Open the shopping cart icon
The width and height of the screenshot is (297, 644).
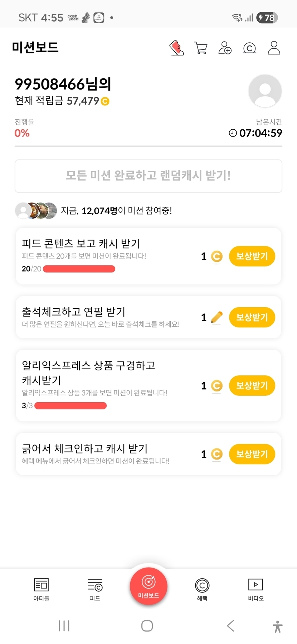click(201, 48)
